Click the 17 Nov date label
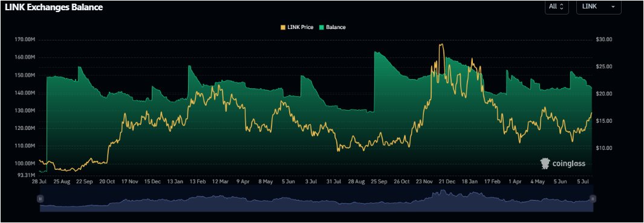Image resolution: width=644 pixels, height=223 pixels. pos(130,181)
